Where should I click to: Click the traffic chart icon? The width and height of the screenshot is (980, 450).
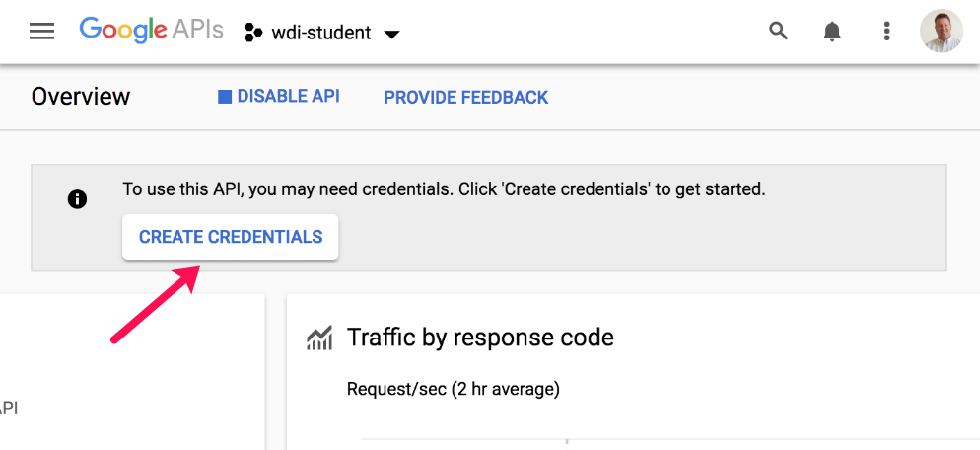pyautogui.click(x=319, y=338)
